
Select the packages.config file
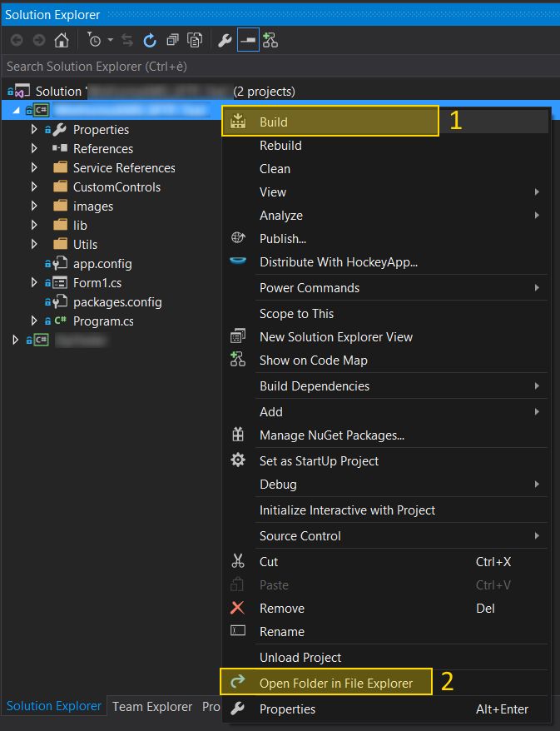[x=117, y=302]
